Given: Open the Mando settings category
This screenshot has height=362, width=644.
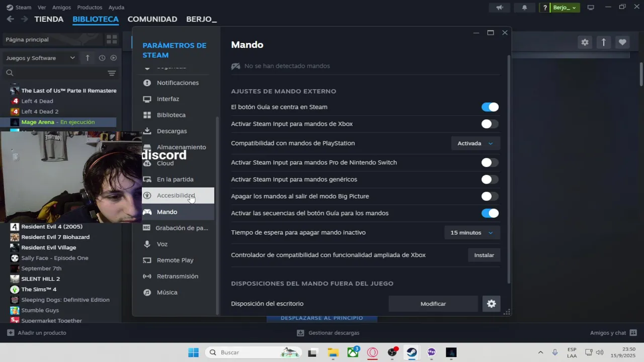Looking at the screenshot, I should pyautogui.click(x=178, y=212).
